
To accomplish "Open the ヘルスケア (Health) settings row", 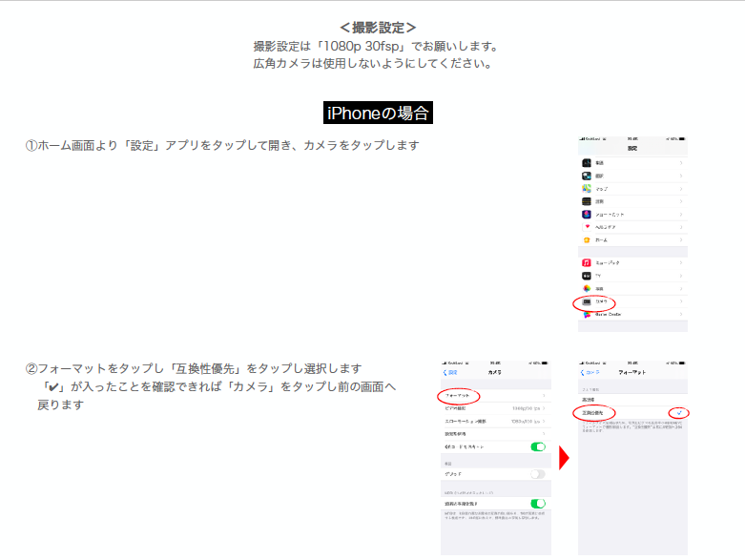I will coord(632,227).
